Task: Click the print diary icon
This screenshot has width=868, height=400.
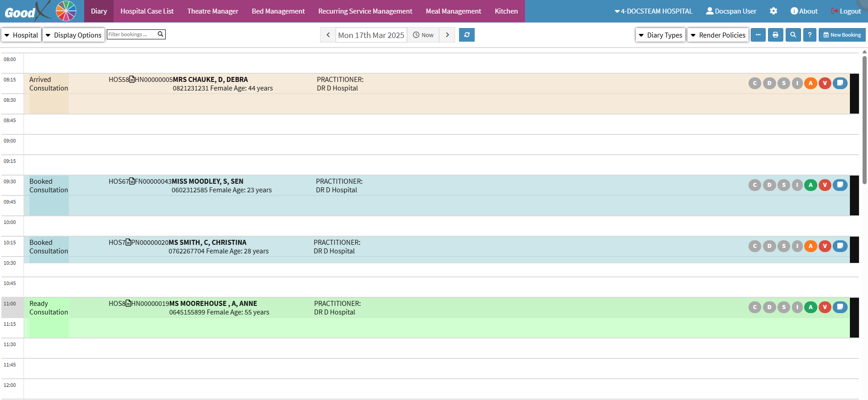Action: [775, 35]
